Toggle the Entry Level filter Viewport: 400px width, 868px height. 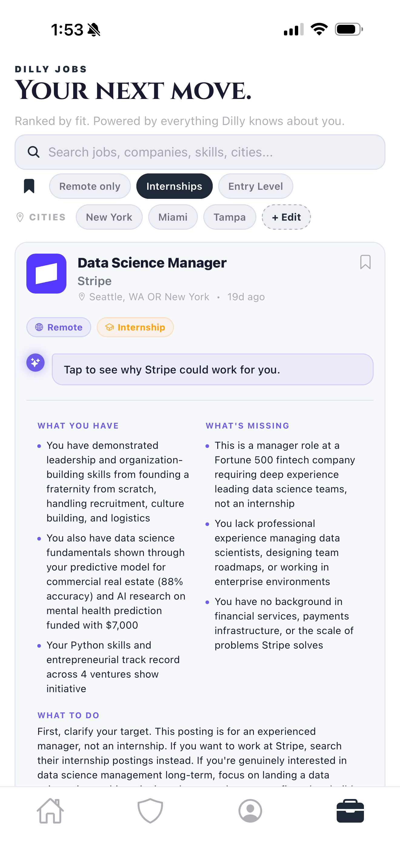point(255,186)
